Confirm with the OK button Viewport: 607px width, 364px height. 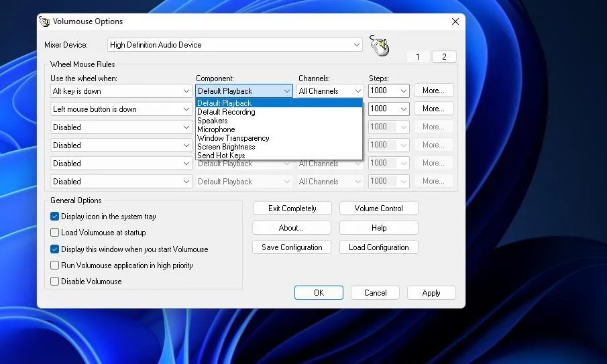click(x=319, y=293)
